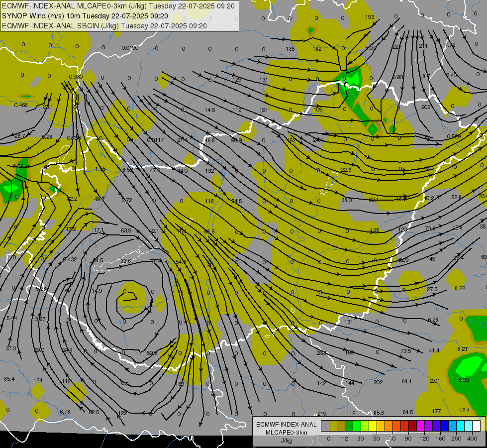487x448 pixels.
Task: Click the map value 14.9
Action: pyautogui.click(x=97, y=291)
